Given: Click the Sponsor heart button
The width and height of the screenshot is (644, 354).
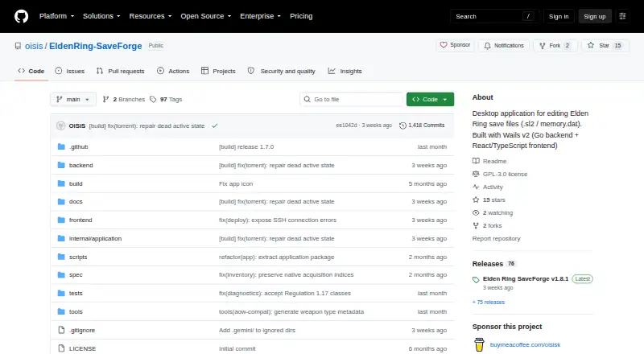Looking at the screenshot, I should click(x=455, y=45).
